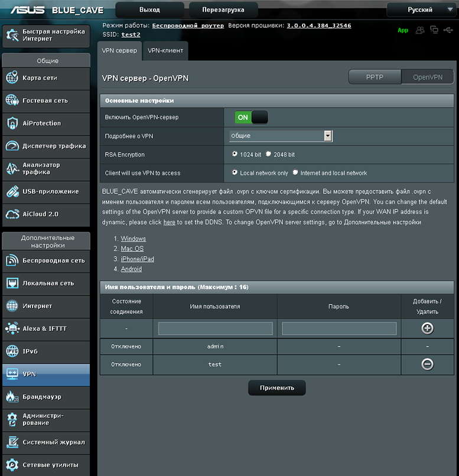Select 2048 bit RSA encryption

[268, 154]
